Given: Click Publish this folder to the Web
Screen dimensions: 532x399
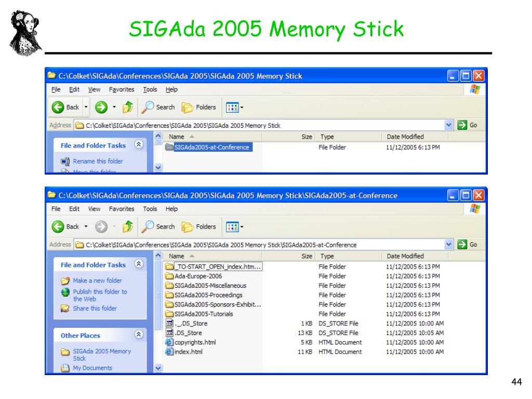Looking at the screenshot, I should [100, 296].
